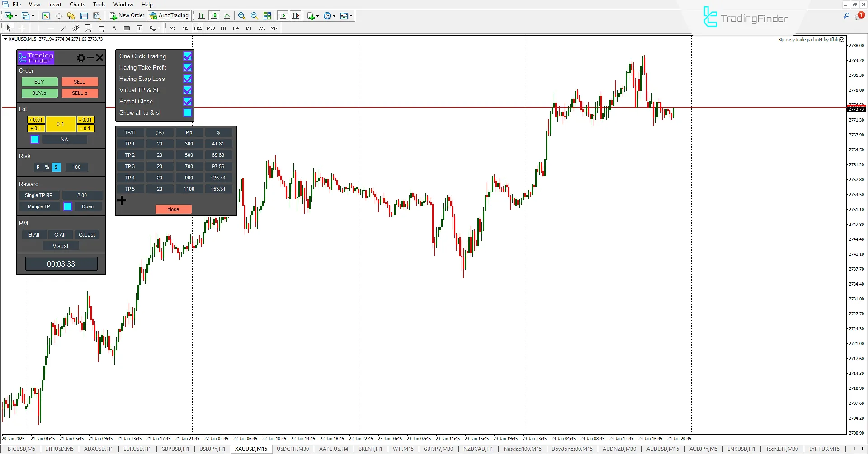
Task: Open the chart templates dropdown arrow
Action: (351, 16)
